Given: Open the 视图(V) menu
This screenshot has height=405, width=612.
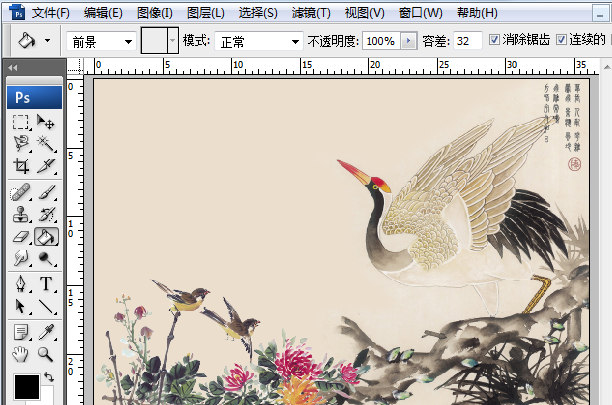Looking at the screenshot, I should pyautogui.click(x=365, y=13).
